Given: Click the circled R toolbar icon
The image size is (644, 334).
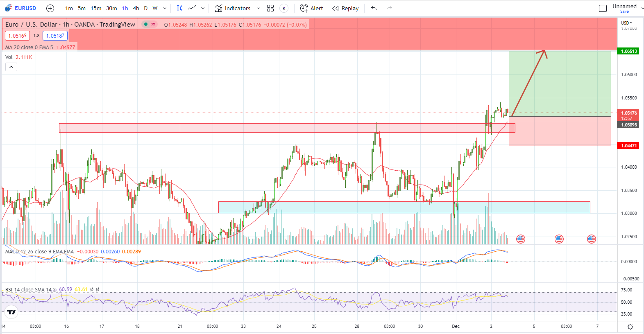Looking at the screenshot, I should pos(284,8).
